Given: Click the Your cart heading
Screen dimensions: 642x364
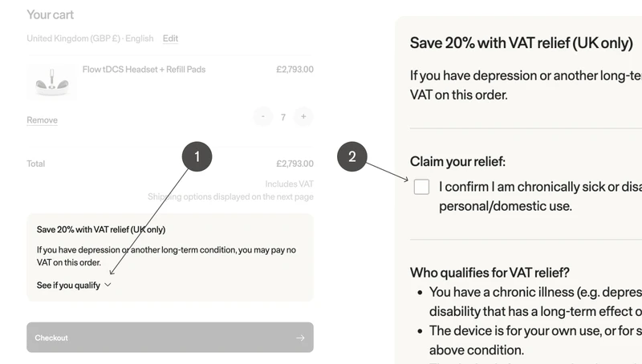Looking at the screenshot, I should 51,15.
